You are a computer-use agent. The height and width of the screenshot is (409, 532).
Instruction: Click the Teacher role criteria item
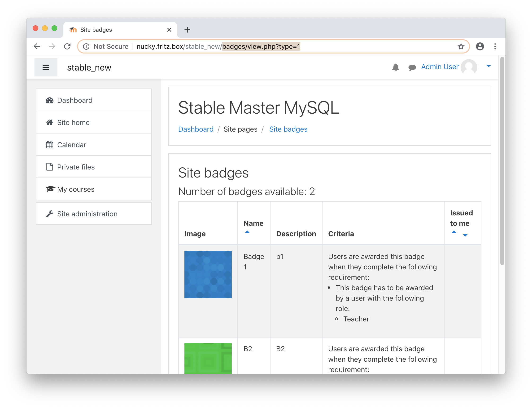(356, 319)
